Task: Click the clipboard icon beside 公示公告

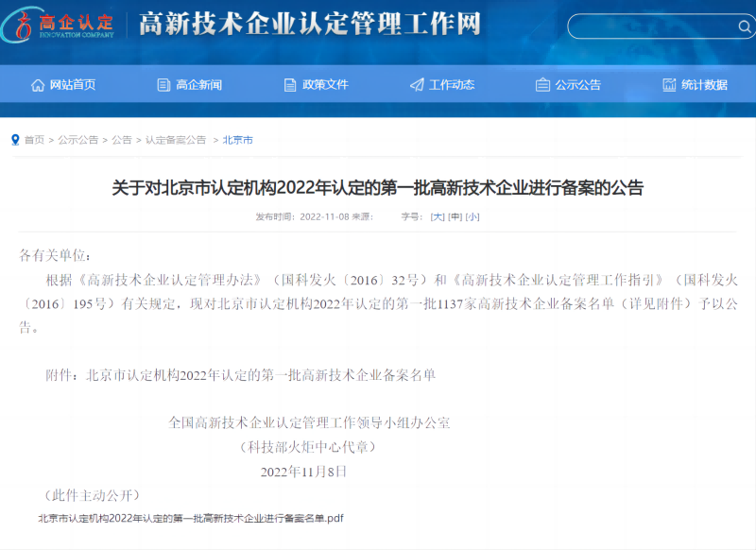Action: click(542, 85)
